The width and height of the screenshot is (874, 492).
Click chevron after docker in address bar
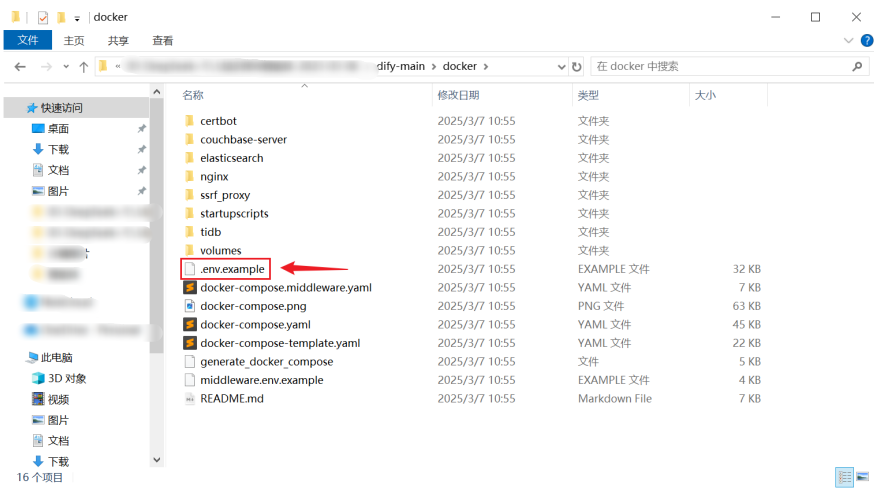(x=486, y=66)
